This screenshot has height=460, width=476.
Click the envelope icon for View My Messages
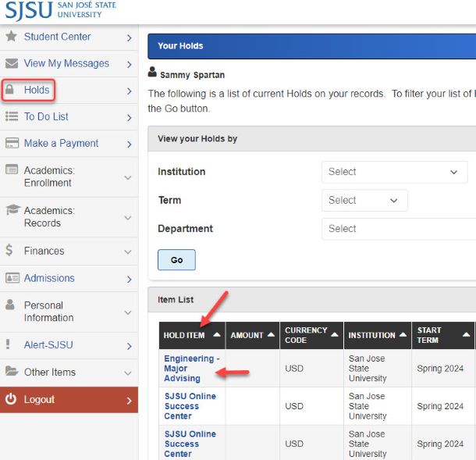tap(11, 63)
